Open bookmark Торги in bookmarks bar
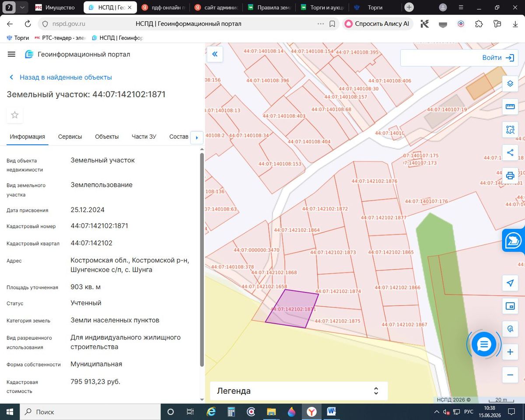This screenshot has height=420, width=525. click(17, 38)
